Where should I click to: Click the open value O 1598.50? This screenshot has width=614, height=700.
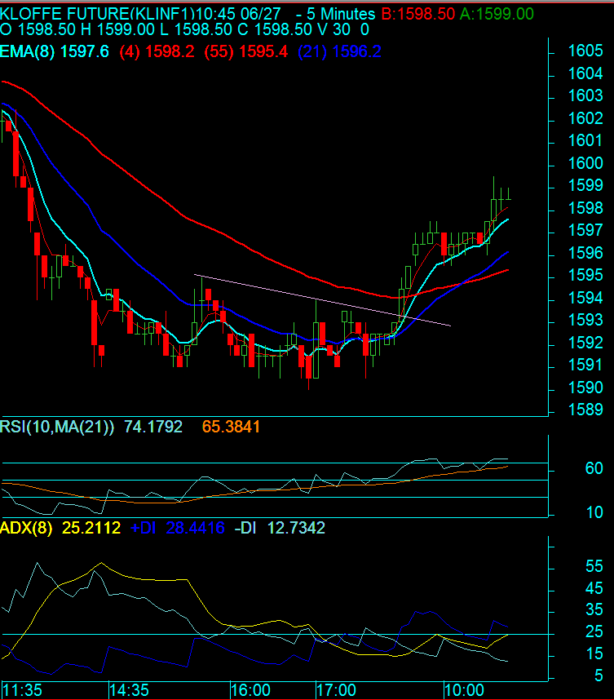[38, 29]
